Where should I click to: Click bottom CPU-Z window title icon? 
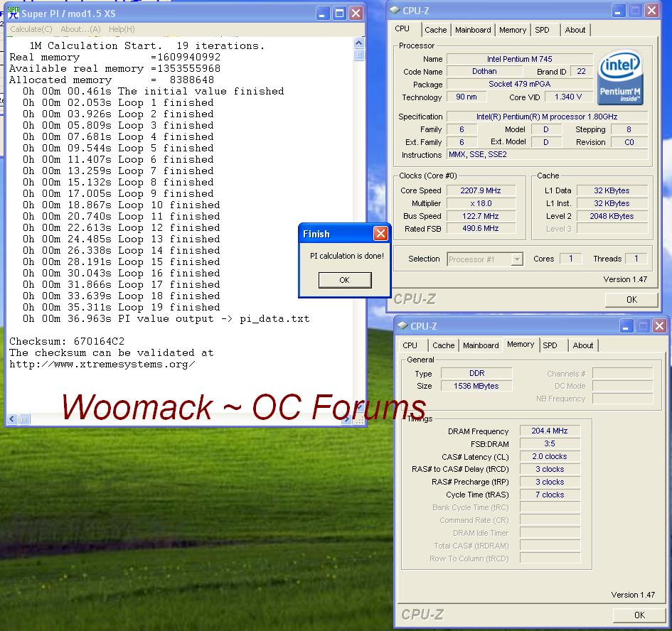[402, 325]
